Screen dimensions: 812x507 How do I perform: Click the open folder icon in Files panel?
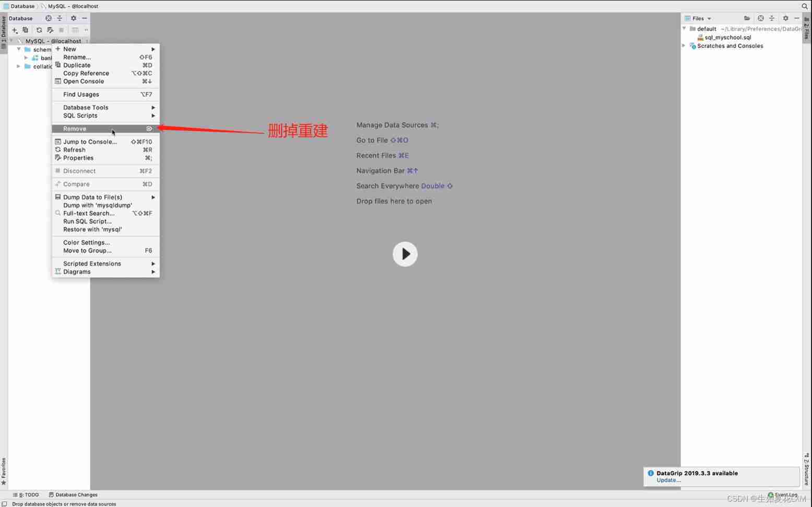point(747,18)
